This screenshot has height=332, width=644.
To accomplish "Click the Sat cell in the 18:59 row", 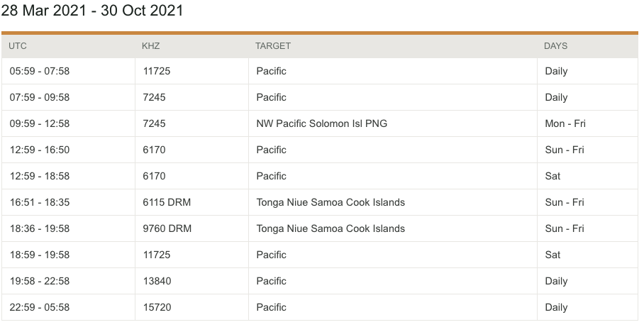I will [553, 255].
